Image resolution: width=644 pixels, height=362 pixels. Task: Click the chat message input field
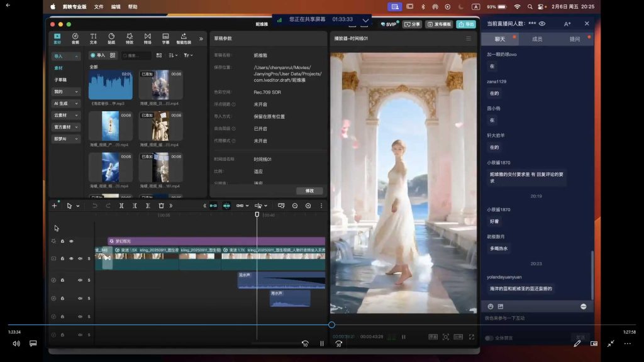[537, 318]
